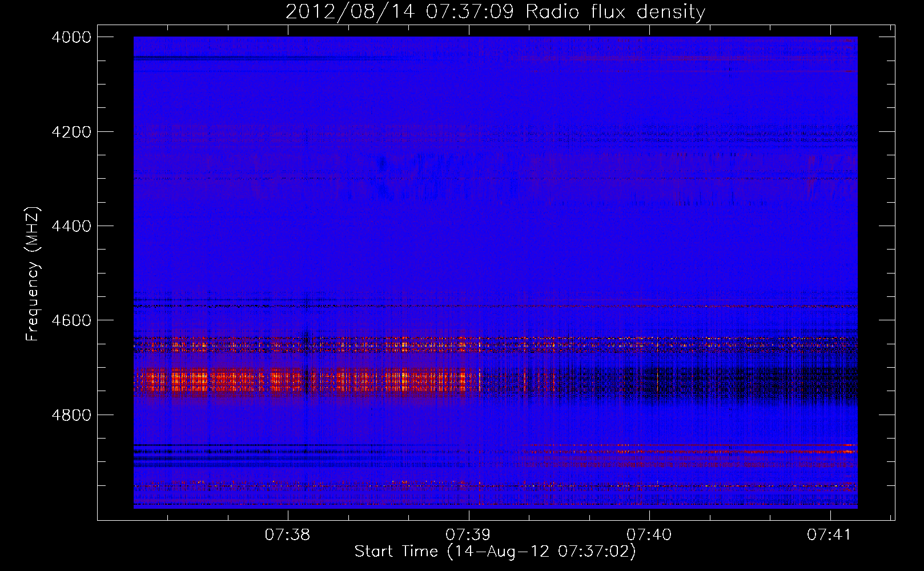Click the 'Frequency (MHZ)' axis label

[33, 274]
